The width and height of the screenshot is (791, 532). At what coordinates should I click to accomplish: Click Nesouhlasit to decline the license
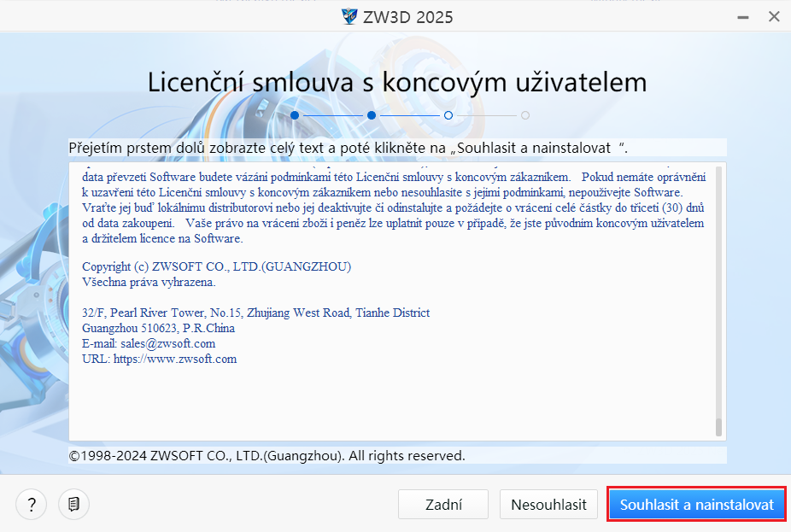[548, 504]
